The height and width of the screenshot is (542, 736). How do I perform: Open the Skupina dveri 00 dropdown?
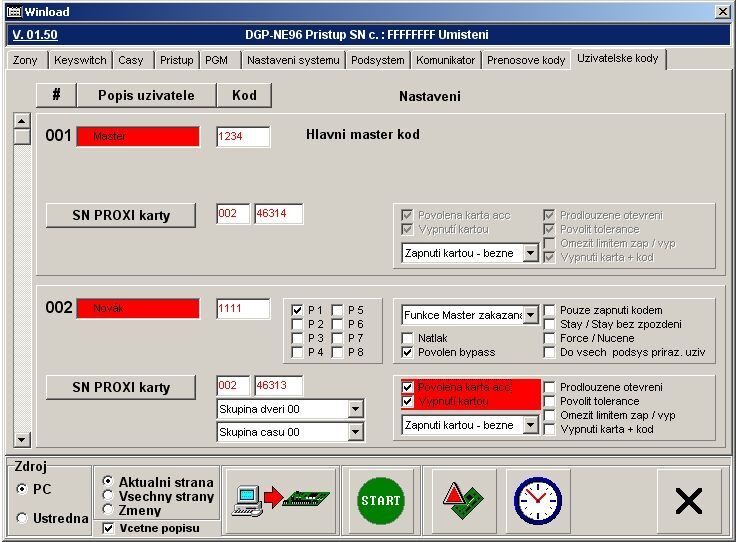(x=355, y=409)
